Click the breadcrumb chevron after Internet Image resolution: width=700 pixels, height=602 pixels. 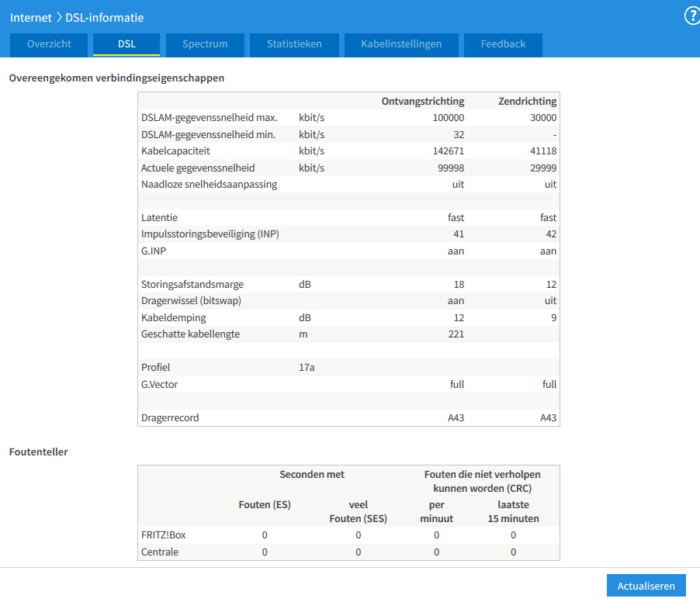click(59, 17)
